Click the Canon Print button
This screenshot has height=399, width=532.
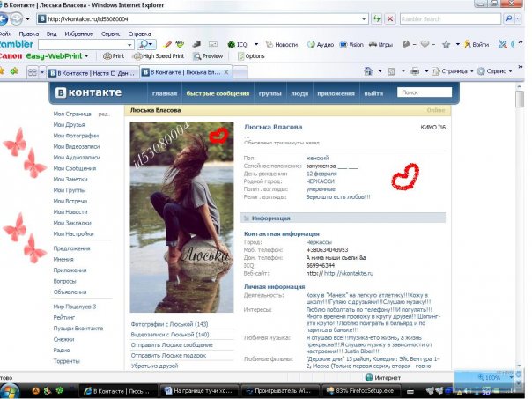114,56
